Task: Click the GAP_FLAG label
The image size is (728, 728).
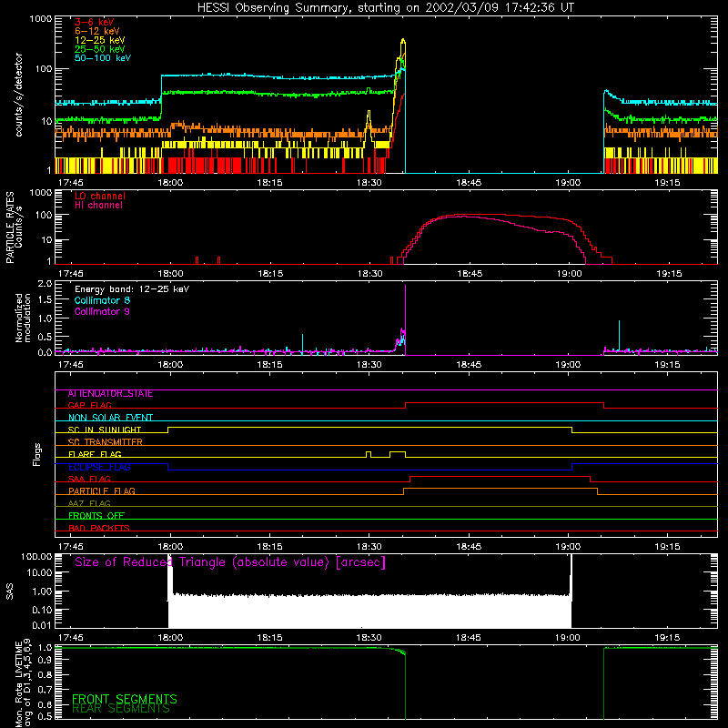Action: pos(89,405)
